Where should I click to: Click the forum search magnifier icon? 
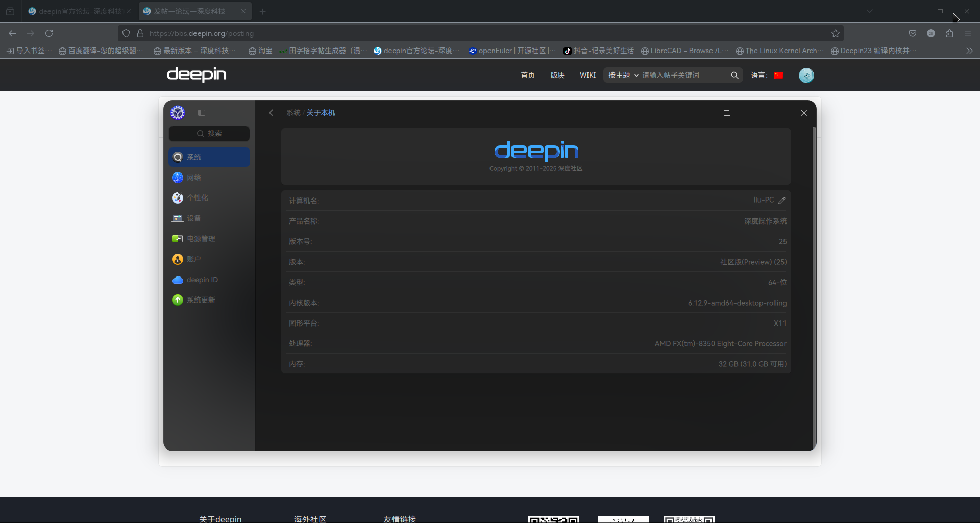point(734,75)
